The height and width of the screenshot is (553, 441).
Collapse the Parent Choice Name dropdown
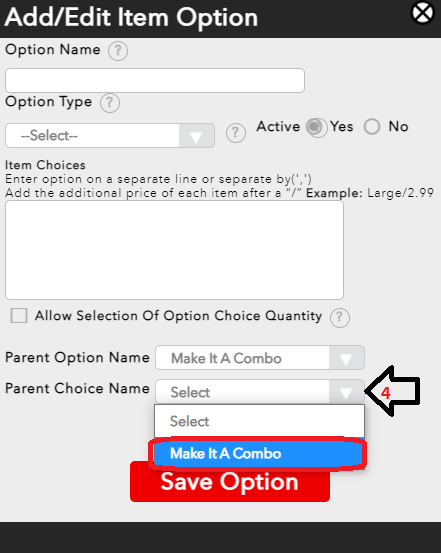point(260,392)
